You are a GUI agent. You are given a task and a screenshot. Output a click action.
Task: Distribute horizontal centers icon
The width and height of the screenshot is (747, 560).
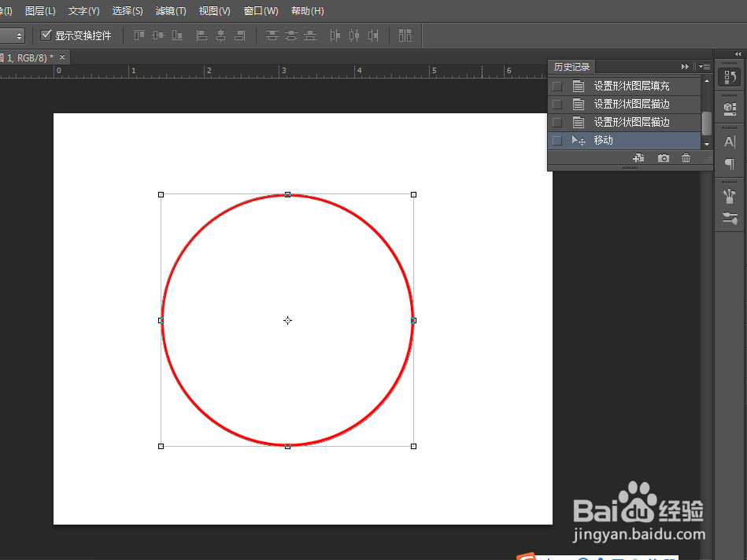pyautogui.click(x=354, y=35)
